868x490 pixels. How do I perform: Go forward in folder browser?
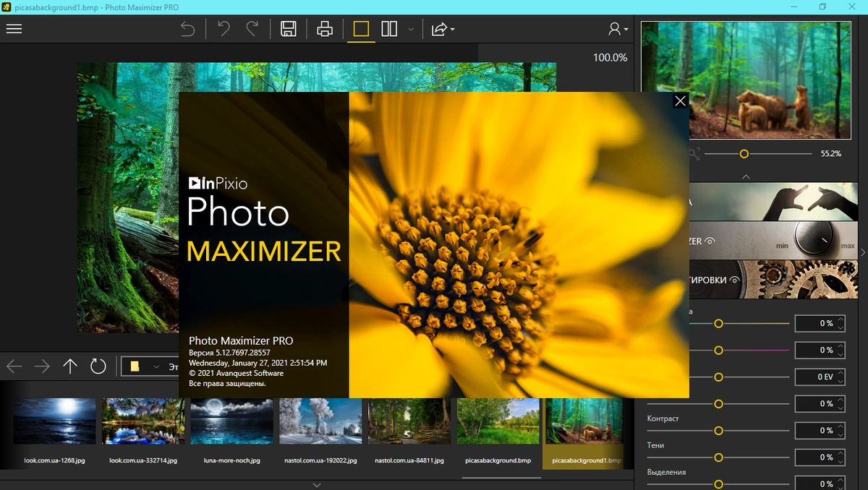pos(42,366)
